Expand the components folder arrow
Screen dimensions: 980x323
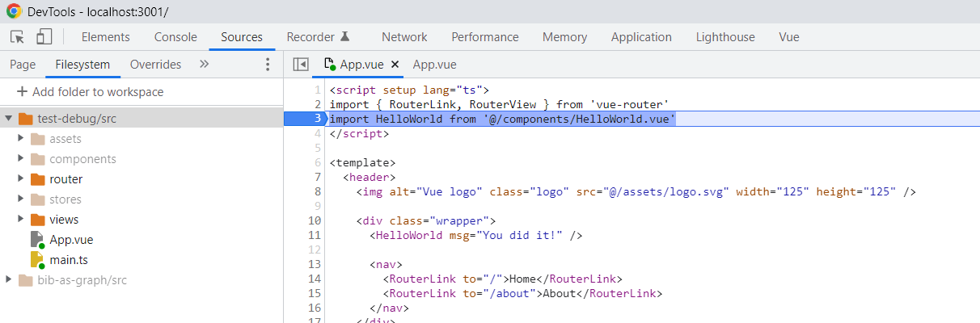tap(21, 159)
